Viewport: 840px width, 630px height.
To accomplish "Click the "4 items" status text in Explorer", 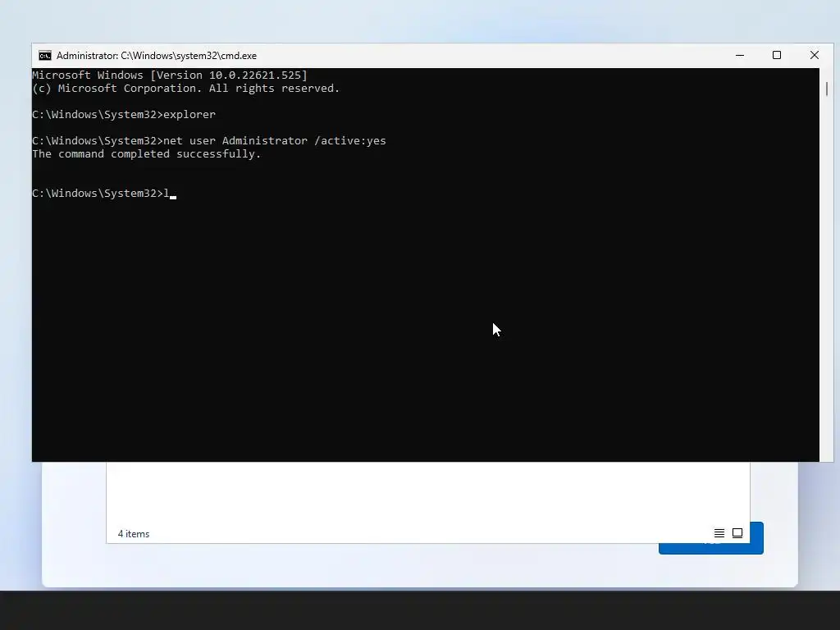I will (x=134, y=534).
